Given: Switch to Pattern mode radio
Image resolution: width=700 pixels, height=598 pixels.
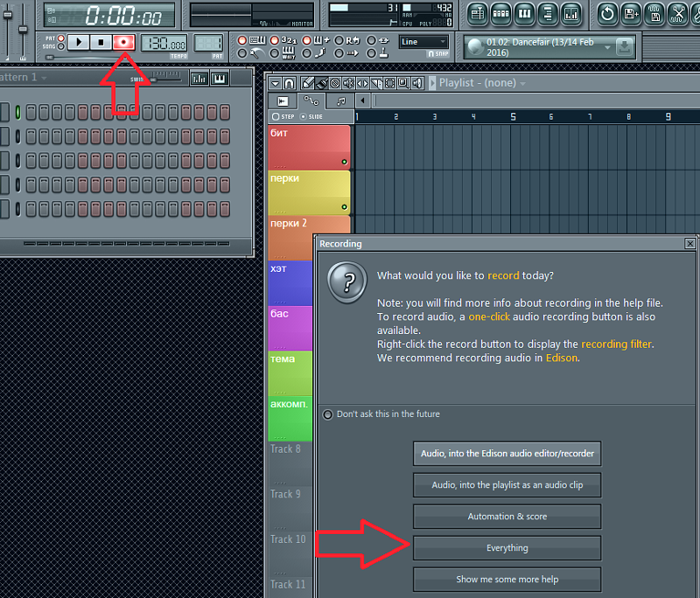Looking at the screenshot, I should coord(61,38).
